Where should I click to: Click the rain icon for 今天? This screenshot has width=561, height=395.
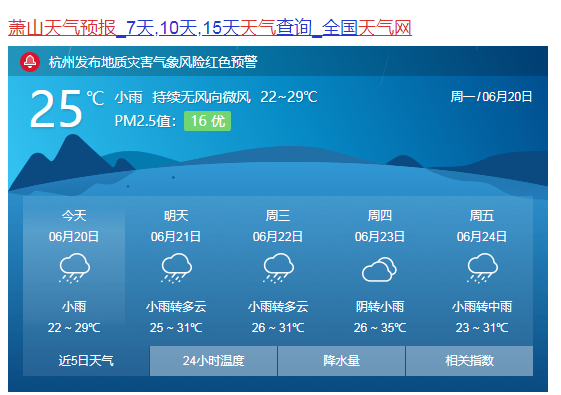(74, 268)
